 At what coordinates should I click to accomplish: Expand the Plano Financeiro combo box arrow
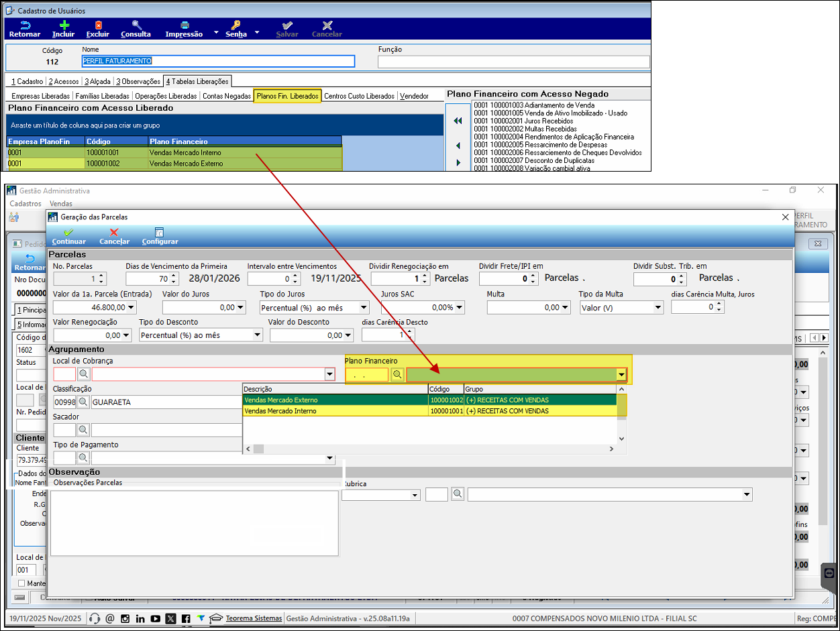pyautogui.click(x=621, y=375)
